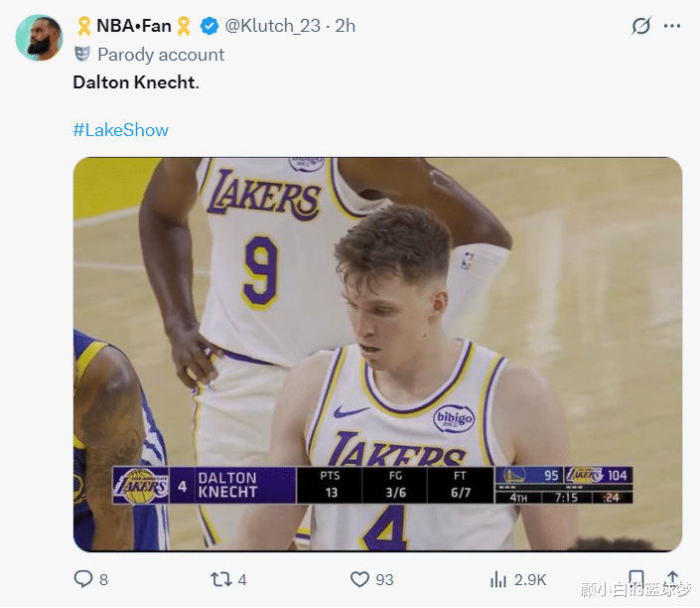Click the 2.9K views count
This screenshot has width=700, height=608.
[529, 578]
